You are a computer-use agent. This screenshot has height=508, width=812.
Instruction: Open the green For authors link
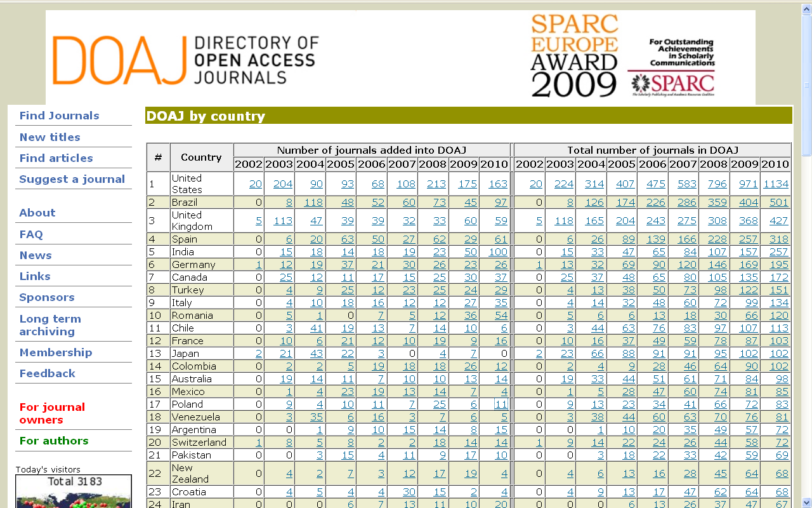(x=54, y=441)
